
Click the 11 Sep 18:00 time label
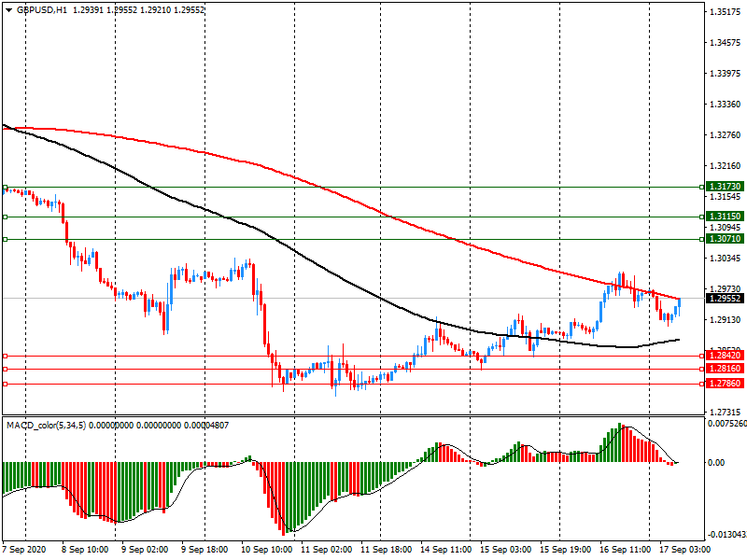pos(386,550)
